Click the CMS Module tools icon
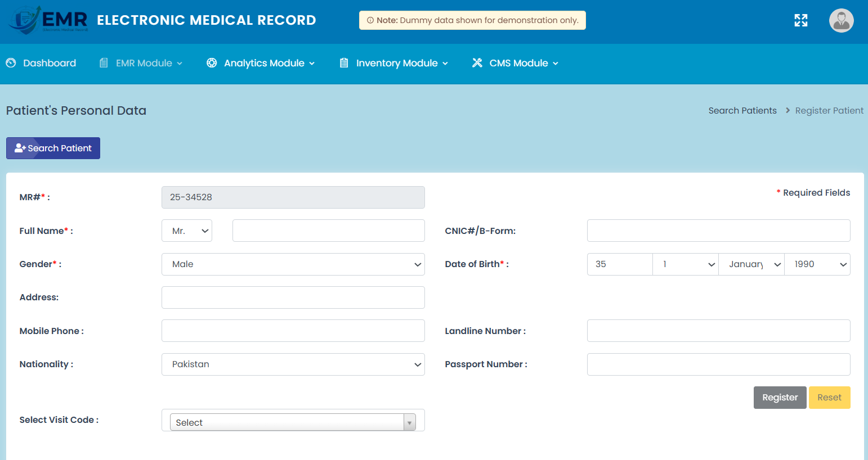This screenshot has width=868, height=460. coord(477,63)
